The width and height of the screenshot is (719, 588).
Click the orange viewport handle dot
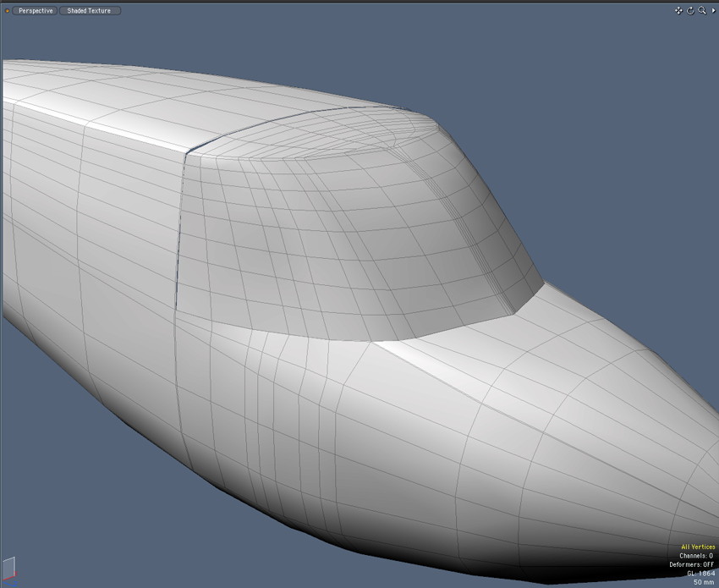click(x=8, y=11)
